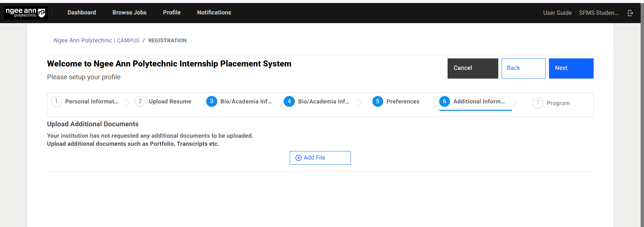This screenshot has width=644, height=227.
Task: Proceed with the Next button
Action: 571,69
